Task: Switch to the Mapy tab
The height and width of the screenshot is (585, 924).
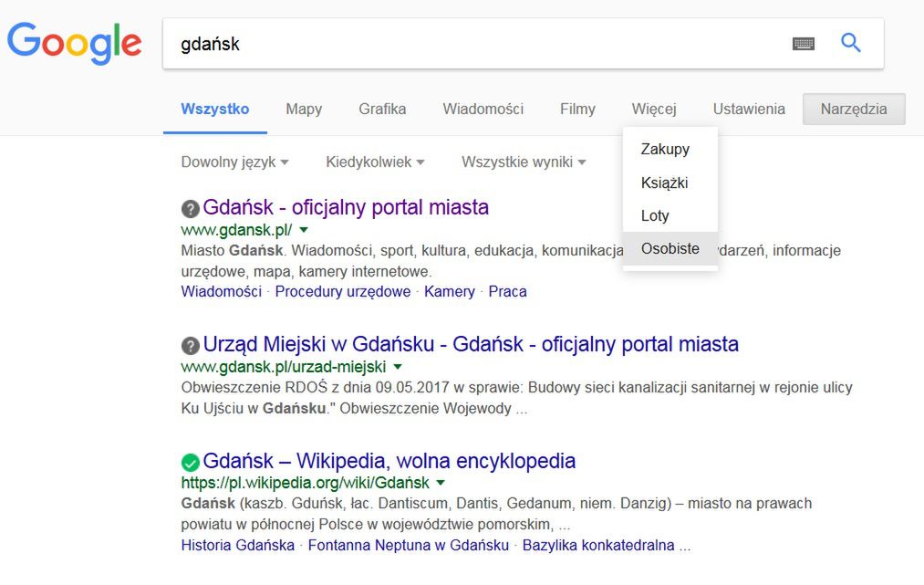Action: [x=304, y=110]
